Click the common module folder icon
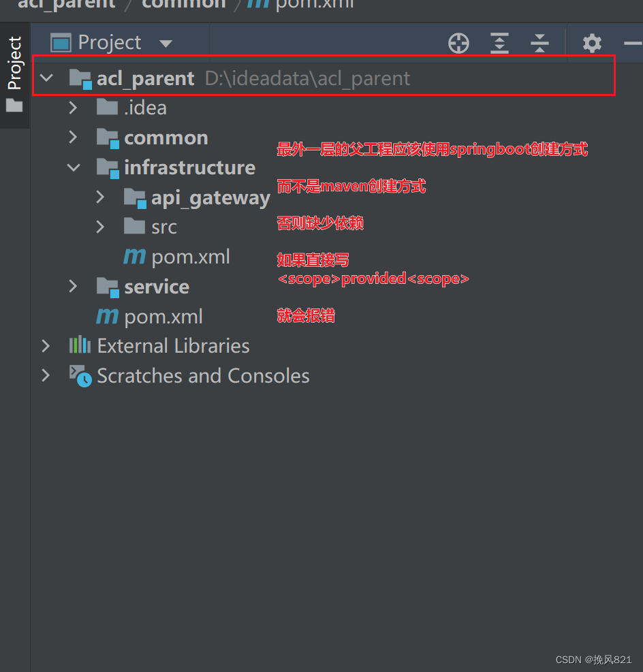Screen dimensions: 643x672 click(x=108, y=138)
